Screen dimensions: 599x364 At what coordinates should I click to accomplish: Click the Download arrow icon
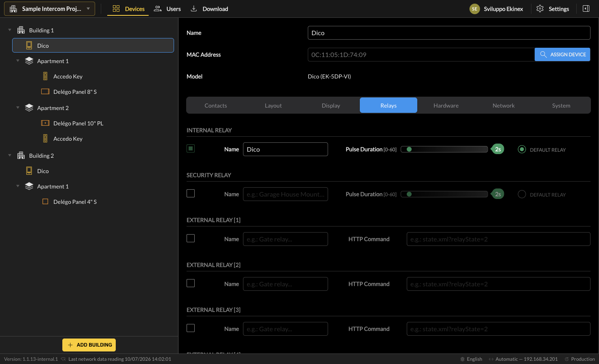pos(194,9)
